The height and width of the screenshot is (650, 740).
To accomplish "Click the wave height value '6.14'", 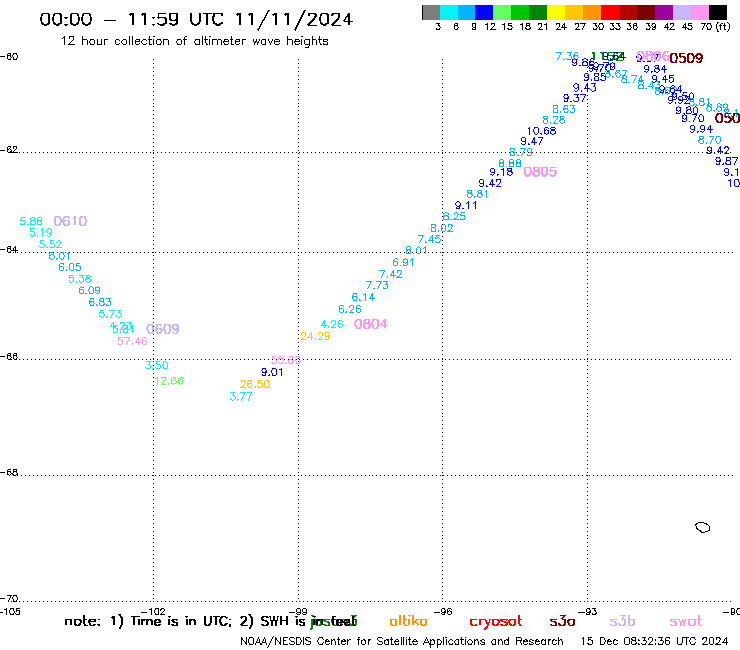I will tap(363, 297).
